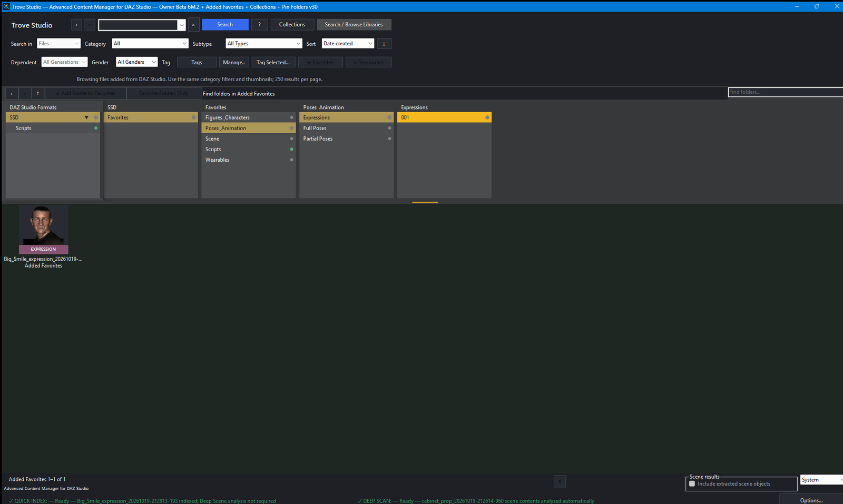Open help with the ? button
Image resolution: width=843 pixels, height=504 pixels.
[x=259, y=25]
